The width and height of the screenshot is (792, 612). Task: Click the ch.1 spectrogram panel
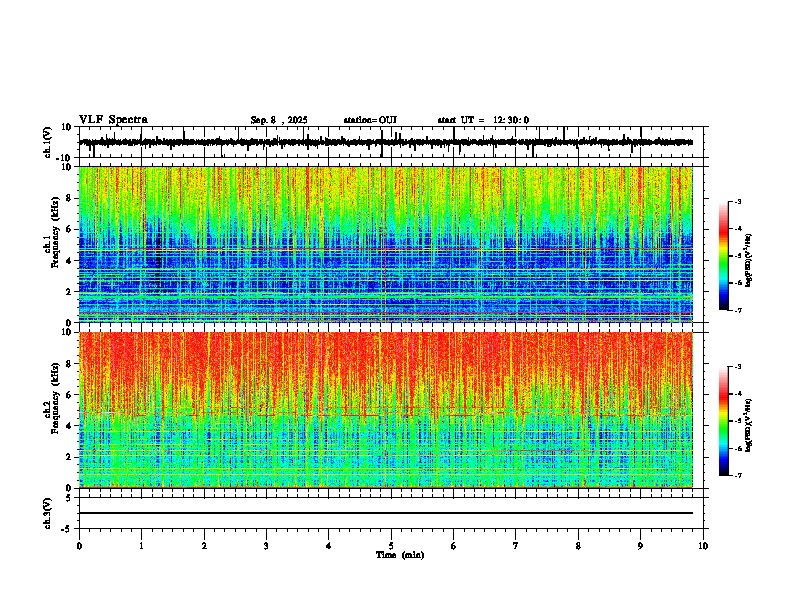coord(386,244)
